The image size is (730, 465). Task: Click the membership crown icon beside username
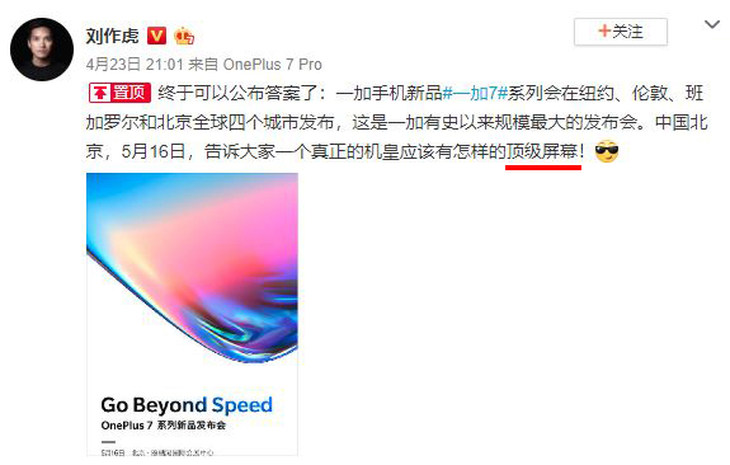coord(184,36)
